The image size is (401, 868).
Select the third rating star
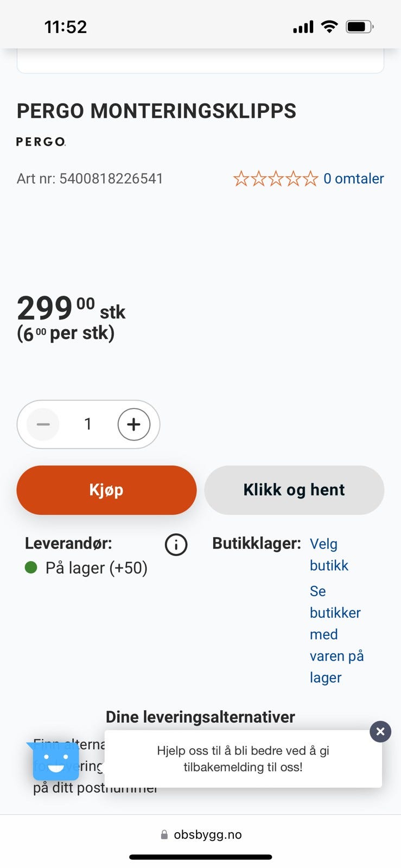(x=276, y=178)
